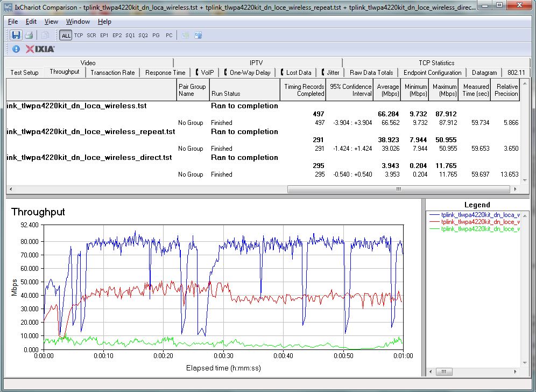Click the table horizontal scrollbar thumb
The image size is (536, 392).
click(x=398, y=189)
